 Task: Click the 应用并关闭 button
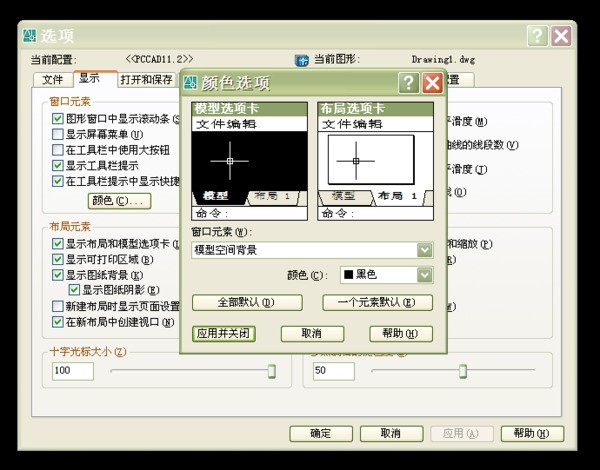(224, 333)
